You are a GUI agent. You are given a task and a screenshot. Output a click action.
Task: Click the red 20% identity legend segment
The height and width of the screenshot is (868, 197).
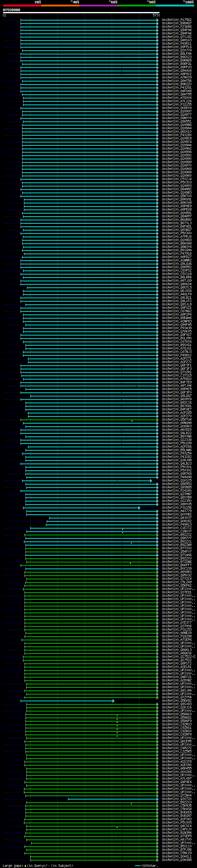(x=22, y=6)
